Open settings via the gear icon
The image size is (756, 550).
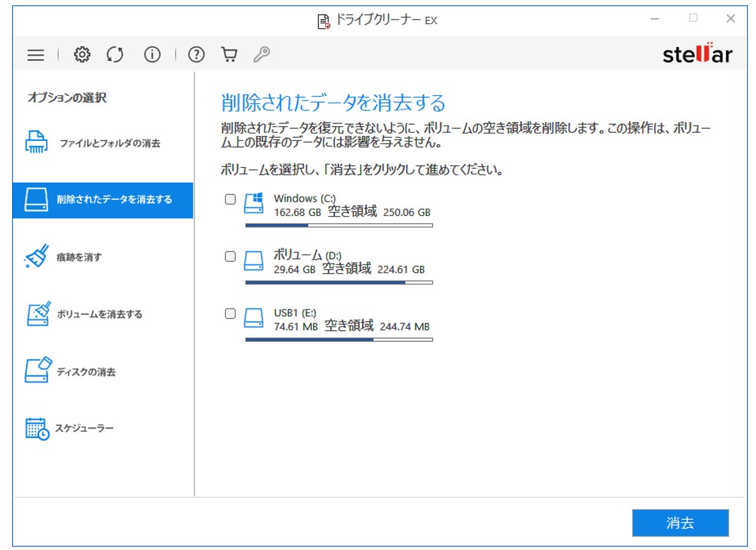[82, 54]
